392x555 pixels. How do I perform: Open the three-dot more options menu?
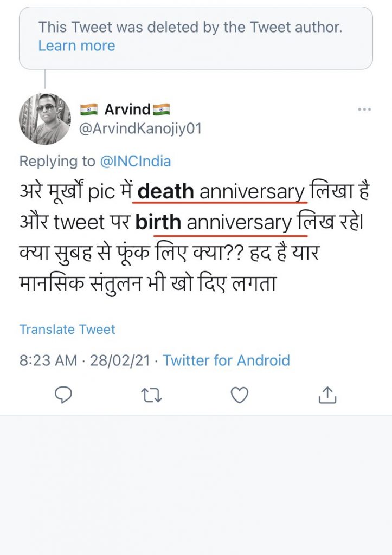tap(364, 110)
